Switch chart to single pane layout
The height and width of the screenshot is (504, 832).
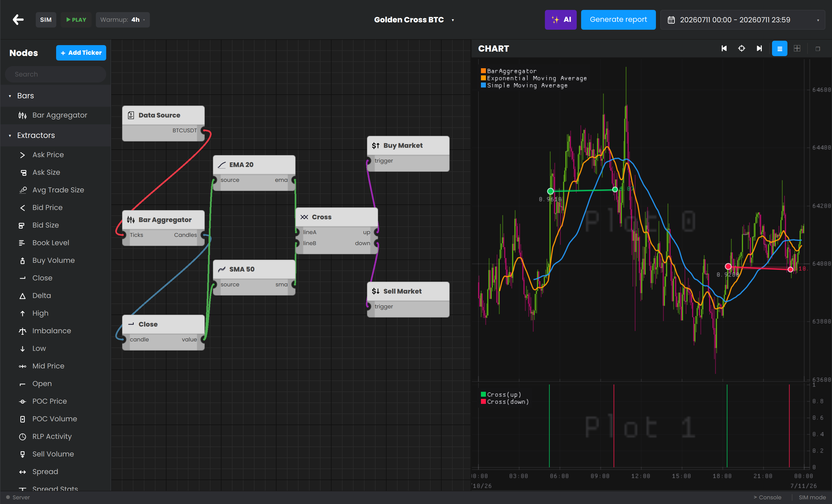817,49
